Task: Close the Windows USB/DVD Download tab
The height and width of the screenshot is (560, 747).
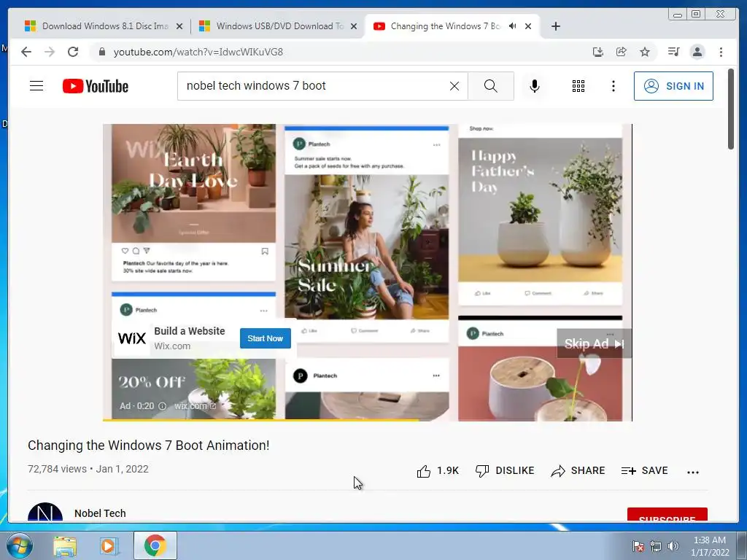Action: coord(354,27)
